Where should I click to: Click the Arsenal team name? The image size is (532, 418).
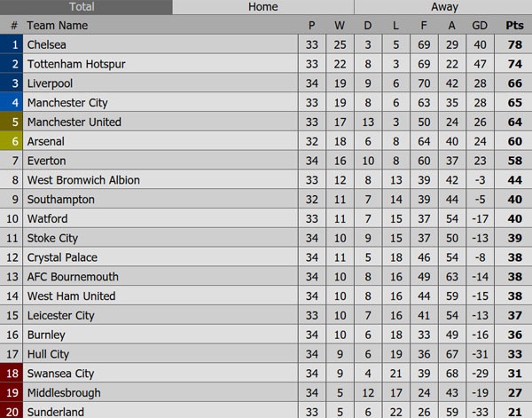point(47,141)
